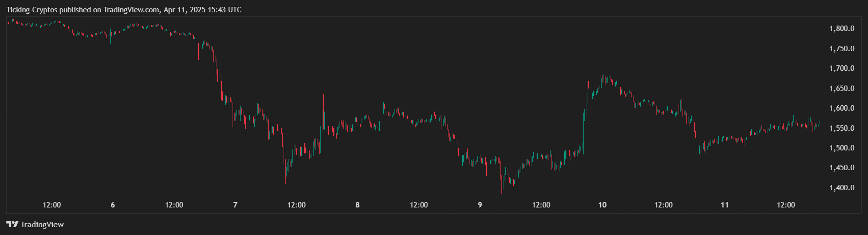Click the TradingView logo icon
868x235 pixels.
(12, 224)
